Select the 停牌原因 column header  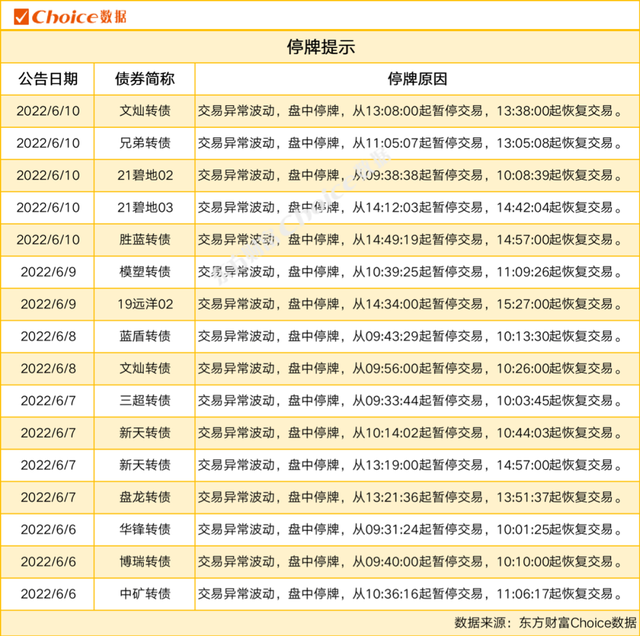416,79
